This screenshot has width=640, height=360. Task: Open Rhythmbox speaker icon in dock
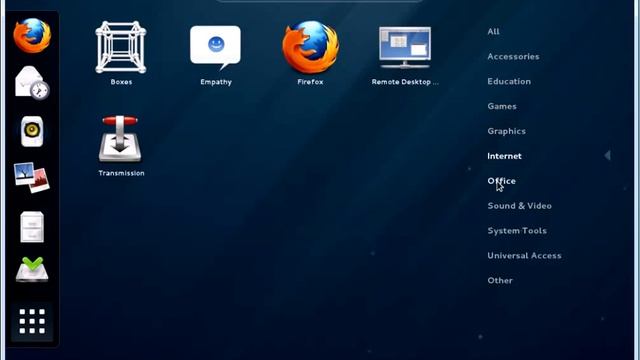[x=32, y=131]
